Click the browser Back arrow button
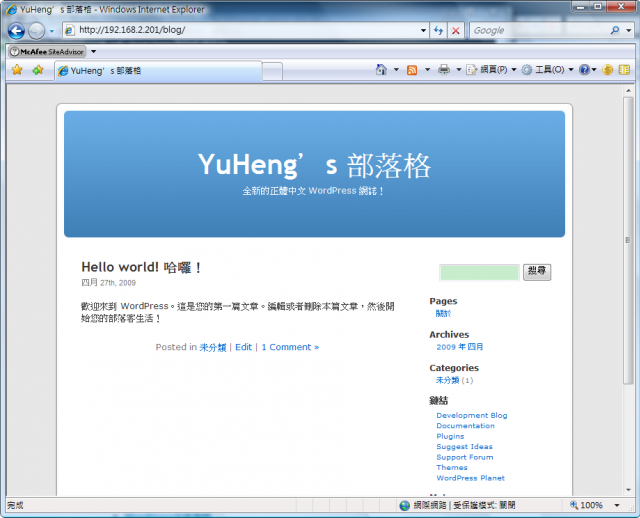This screenshot has width=640, height=518. 16,31
